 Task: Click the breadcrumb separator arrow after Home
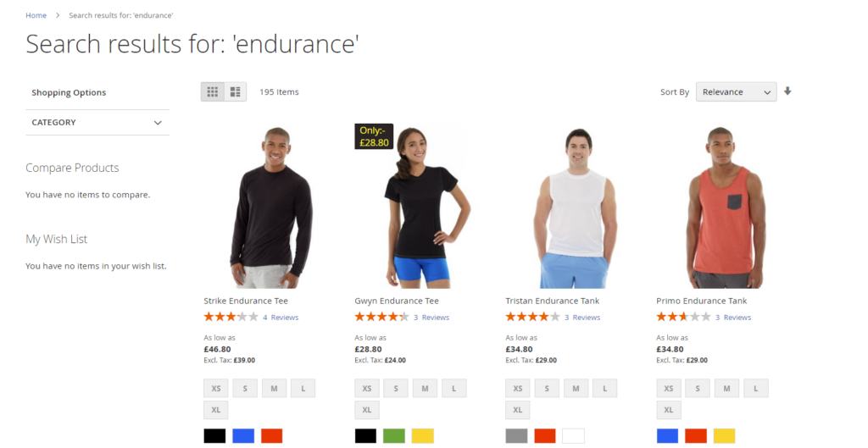pos(58,15)
